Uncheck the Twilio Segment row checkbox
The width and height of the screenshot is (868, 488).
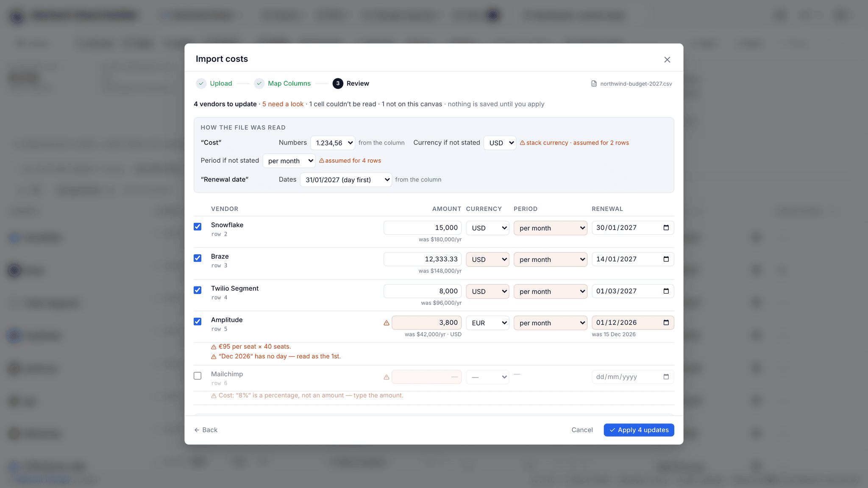click(x=198, y=290)
